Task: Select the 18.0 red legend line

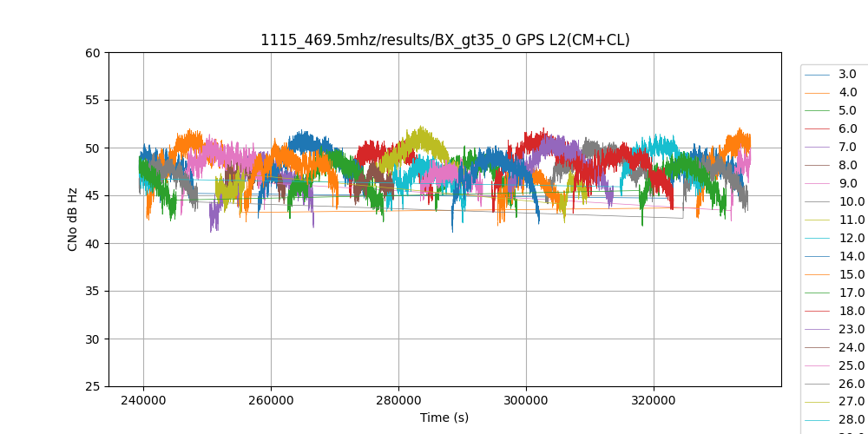Action: [x=819, y=312]
